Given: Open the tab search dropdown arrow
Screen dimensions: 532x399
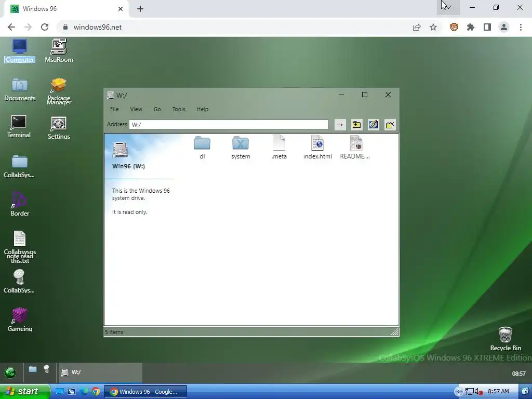Looking at the screenshot, I should pos(448,7).
